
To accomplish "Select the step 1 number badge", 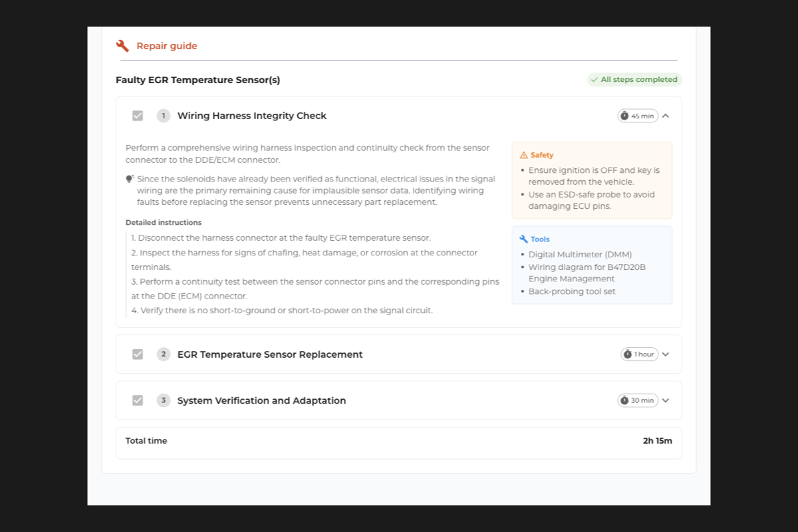I will click(x=164, y=116).
